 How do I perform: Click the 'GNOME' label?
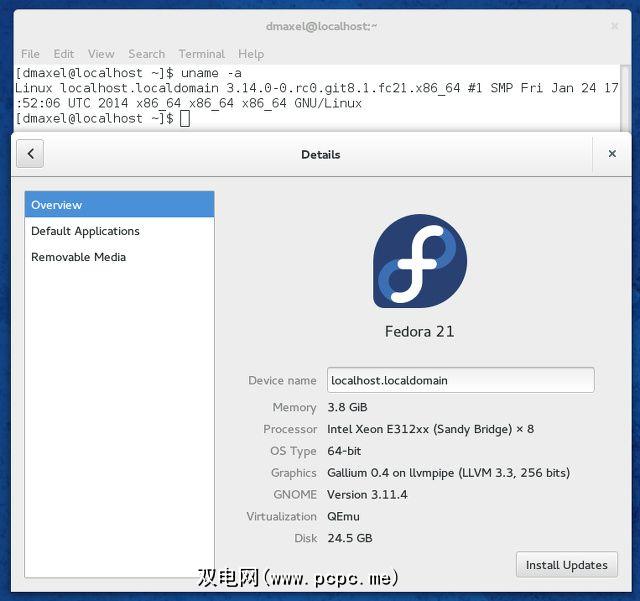[x=295, y=495]
